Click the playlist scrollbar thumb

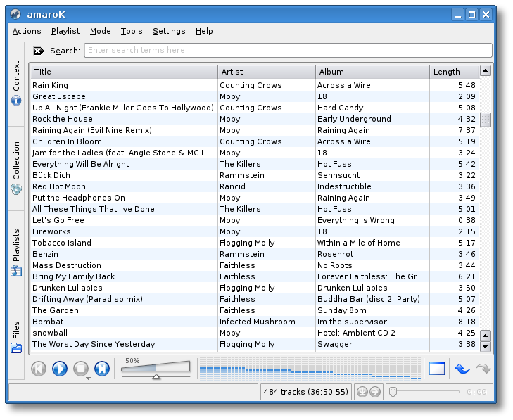[486, 120]
